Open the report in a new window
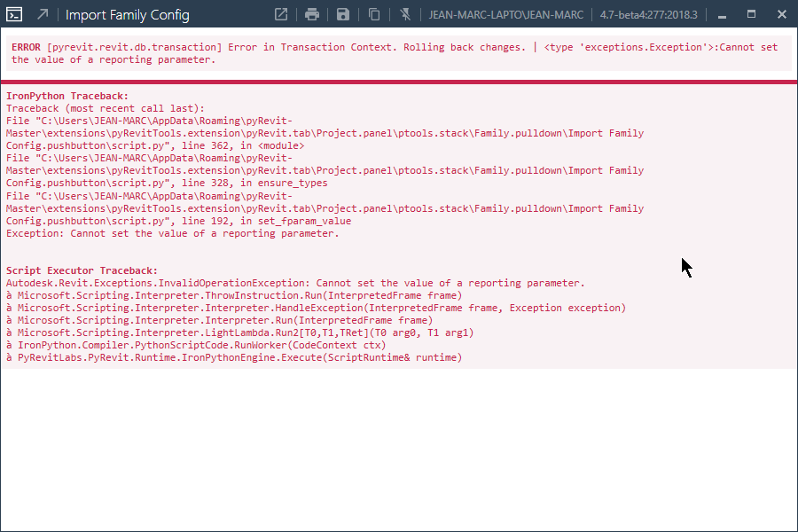 [x=280, y=14]
